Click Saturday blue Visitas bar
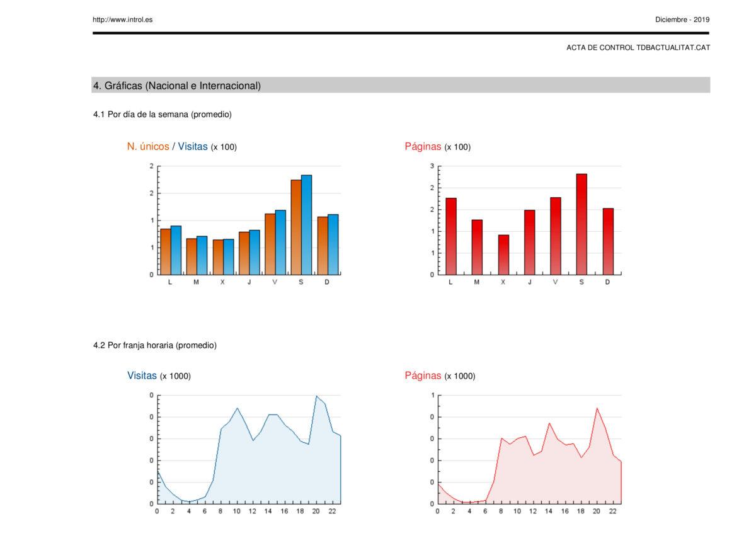Image resolution: width=756 pixels, height=543 pixels. pyautogui.click(x=306, y=225)
